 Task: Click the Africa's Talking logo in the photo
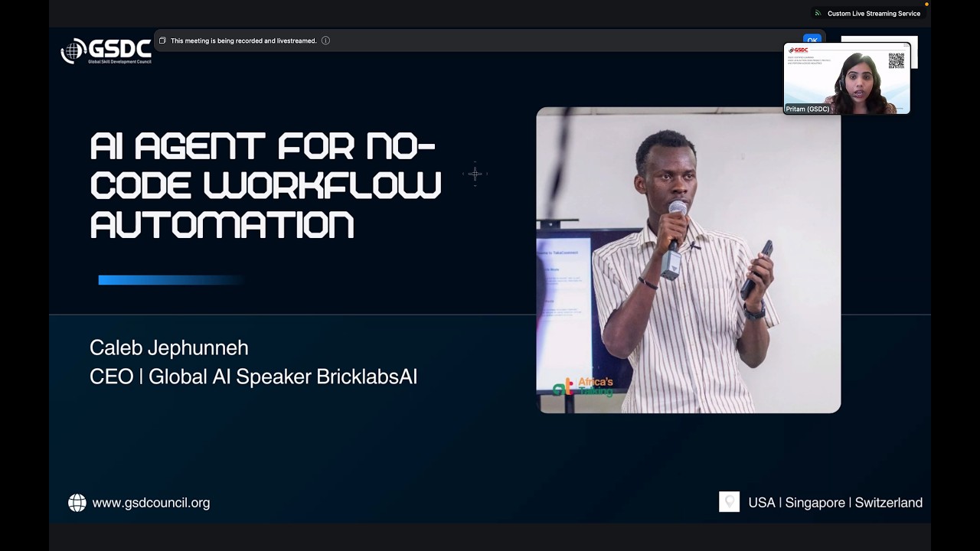tap(583, 386)
